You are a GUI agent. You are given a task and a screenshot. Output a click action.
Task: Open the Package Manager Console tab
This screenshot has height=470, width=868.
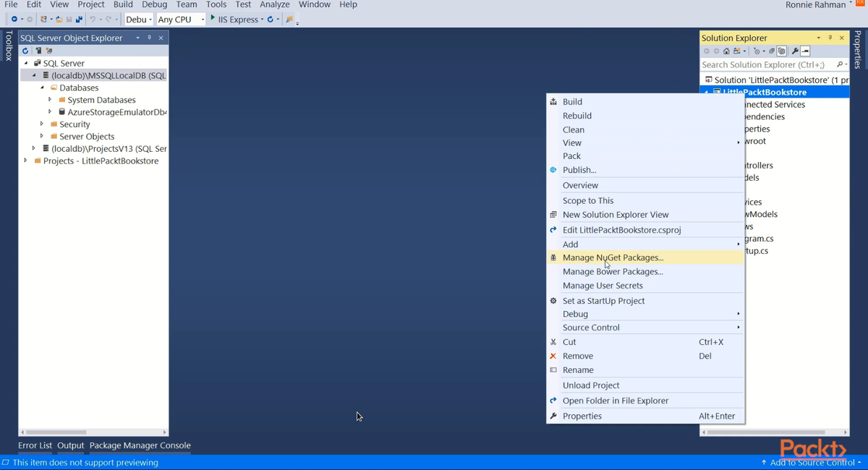[140, 445]
